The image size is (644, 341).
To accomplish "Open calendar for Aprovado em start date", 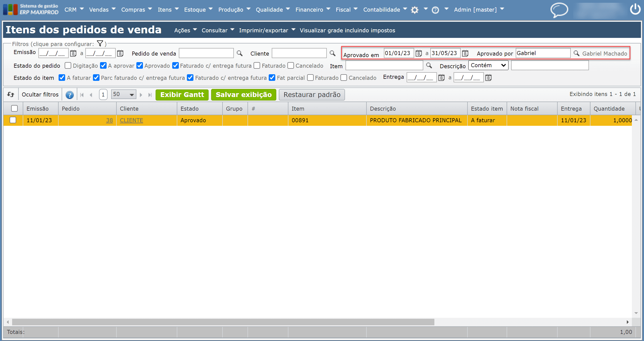I will click(x=418, y=54).
